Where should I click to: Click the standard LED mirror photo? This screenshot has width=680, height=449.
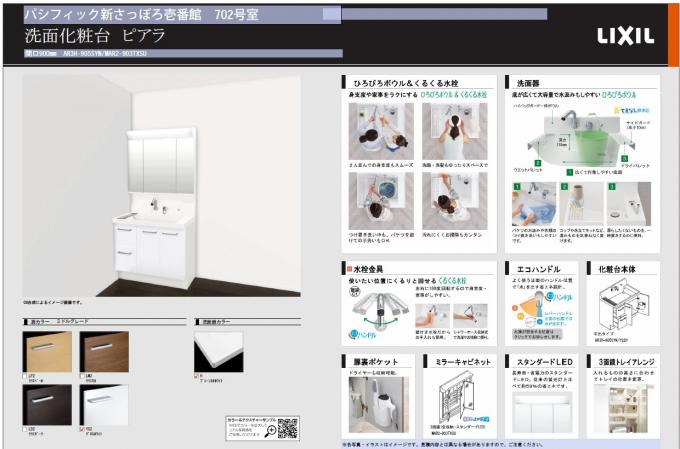543,413
